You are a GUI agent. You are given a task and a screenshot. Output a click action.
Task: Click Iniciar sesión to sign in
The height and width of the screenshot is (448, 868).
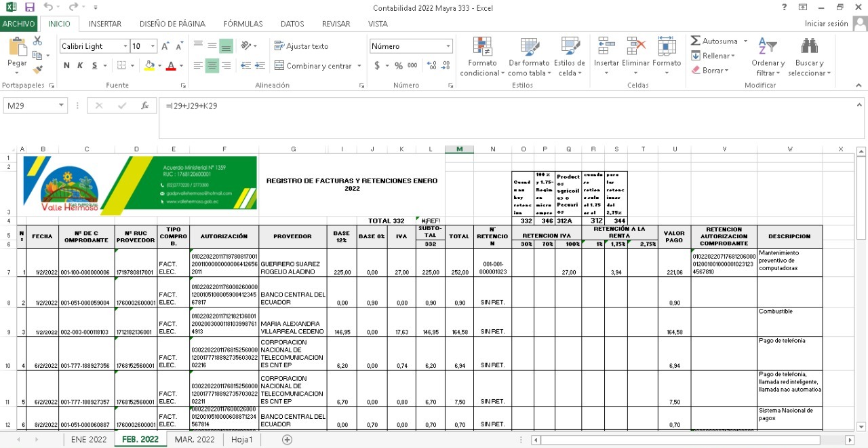point(826,24)
